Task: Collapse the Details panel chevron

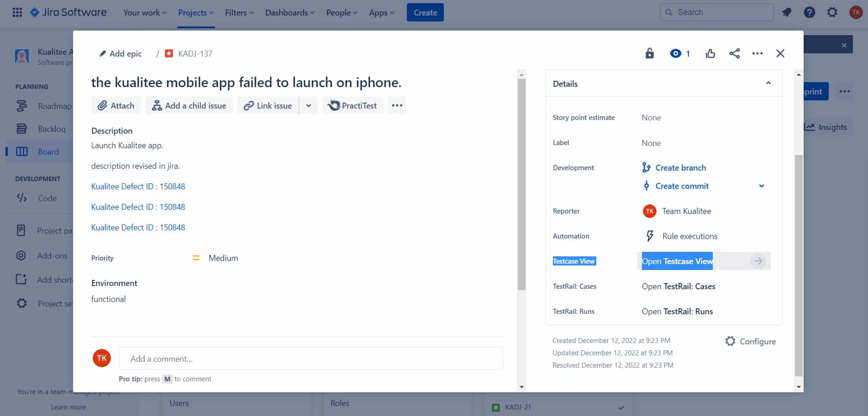Action: (768, 83)
